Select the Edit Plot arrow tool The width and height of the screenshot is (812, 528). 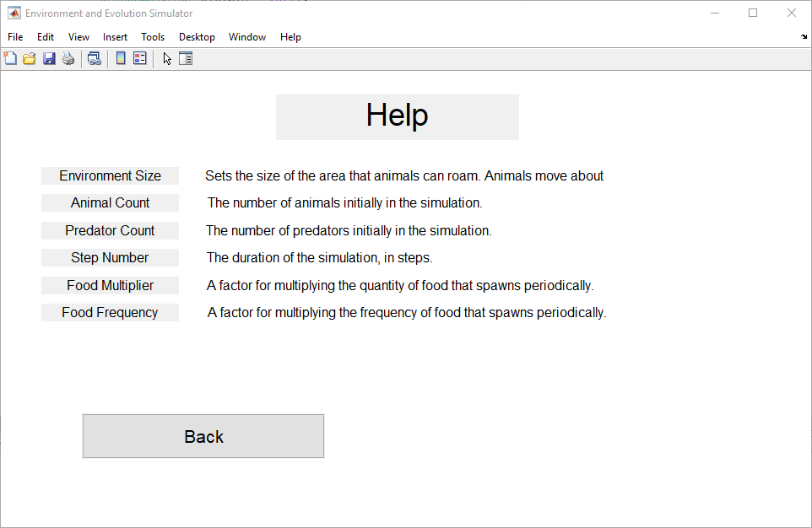coord(167,58)
